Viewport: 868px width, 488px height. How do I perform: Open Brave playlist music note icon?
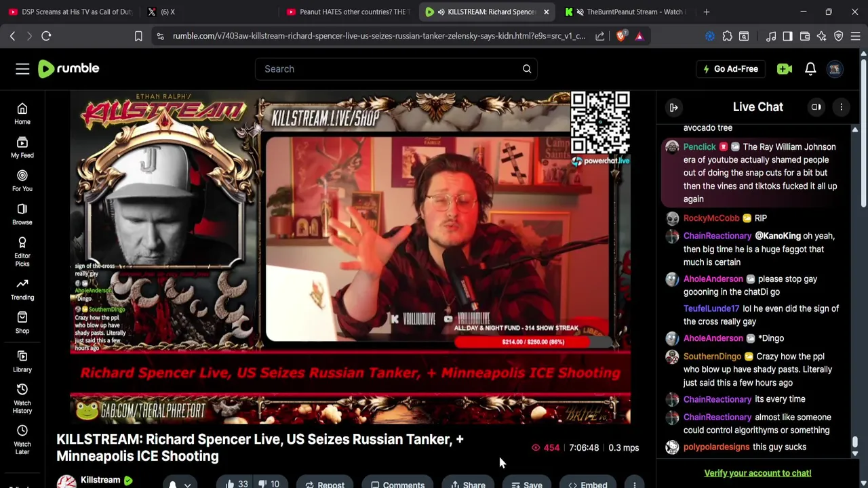click(x=771, y=36)
